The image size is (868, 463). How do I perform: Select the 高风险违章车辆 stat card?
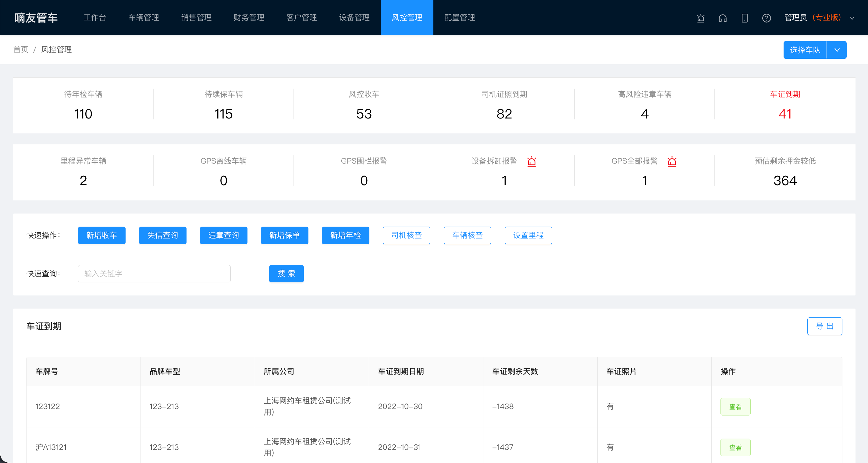click(x=645, y=105)
